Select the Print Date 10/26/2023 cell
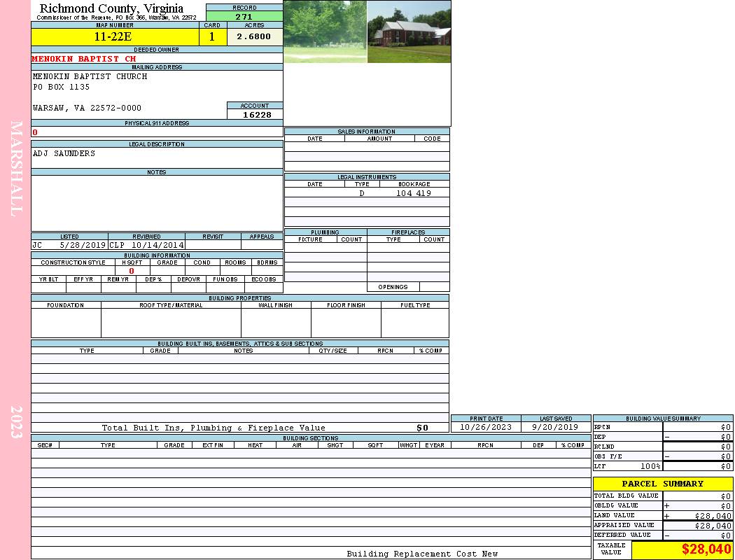 485,427
